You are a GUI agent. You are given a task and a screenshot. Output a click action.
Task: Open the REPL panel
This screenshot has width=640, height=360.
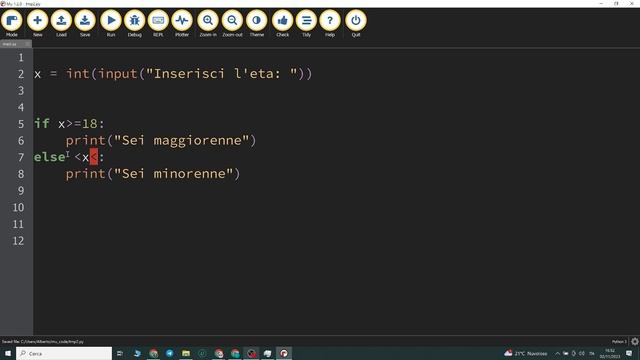(158, 24)
